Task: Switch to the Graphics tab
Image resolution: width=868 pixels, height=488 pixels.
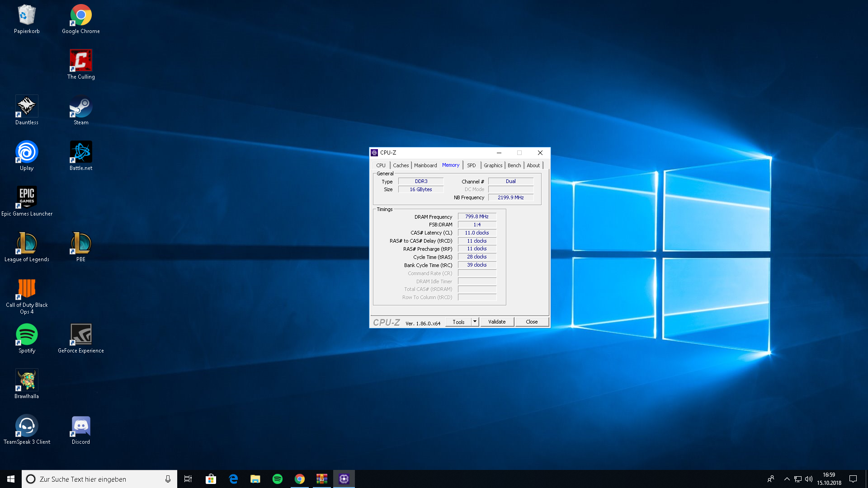Action: [493, 165]
